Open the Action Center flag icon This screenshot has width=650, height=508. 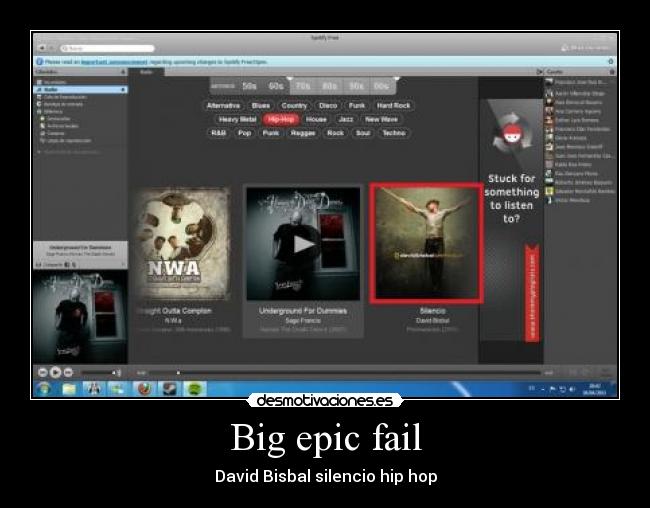pos(553,389)
